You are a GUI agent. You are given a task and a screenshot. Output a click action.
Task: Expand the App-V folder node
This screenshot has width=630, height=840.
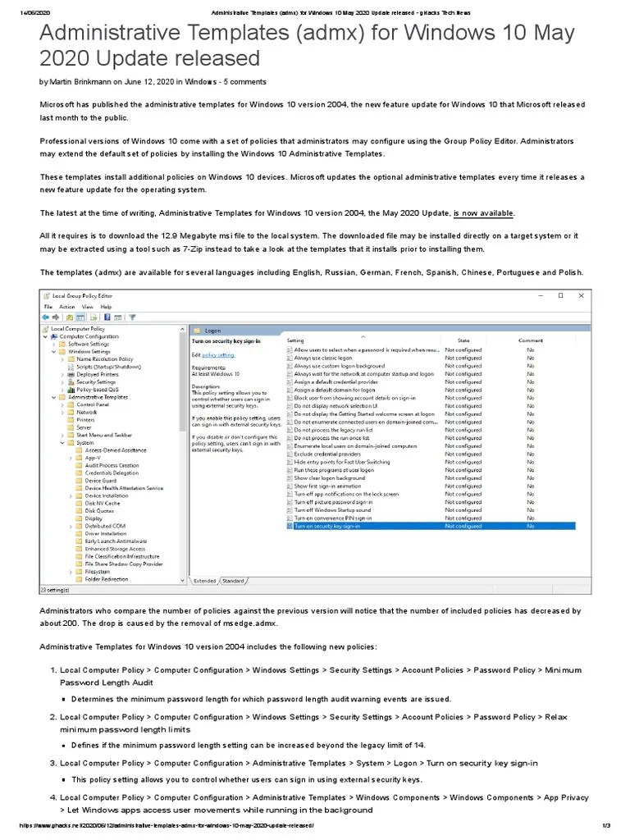[x=71, y=458]
